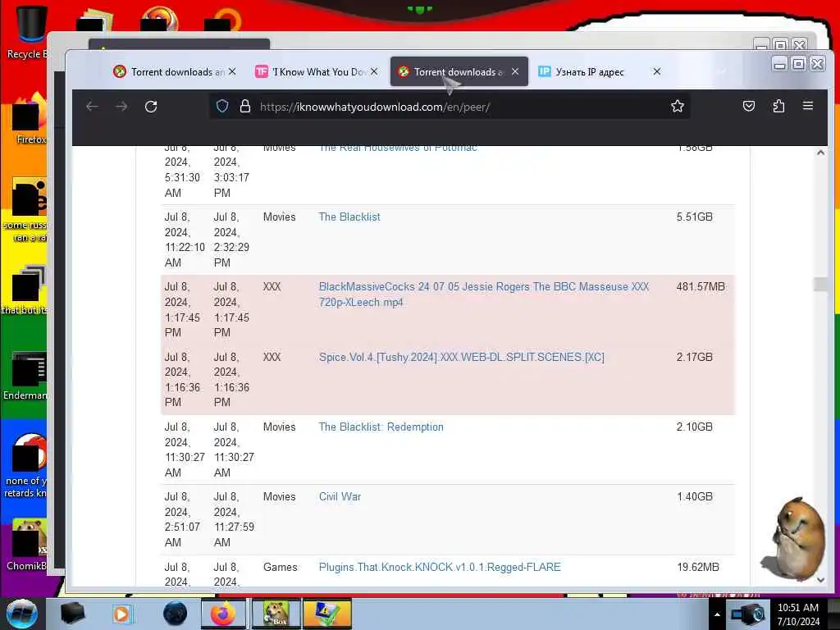Click the hamster desktop gadget
The image size is (840, 630).
click(x=793, y=538)
